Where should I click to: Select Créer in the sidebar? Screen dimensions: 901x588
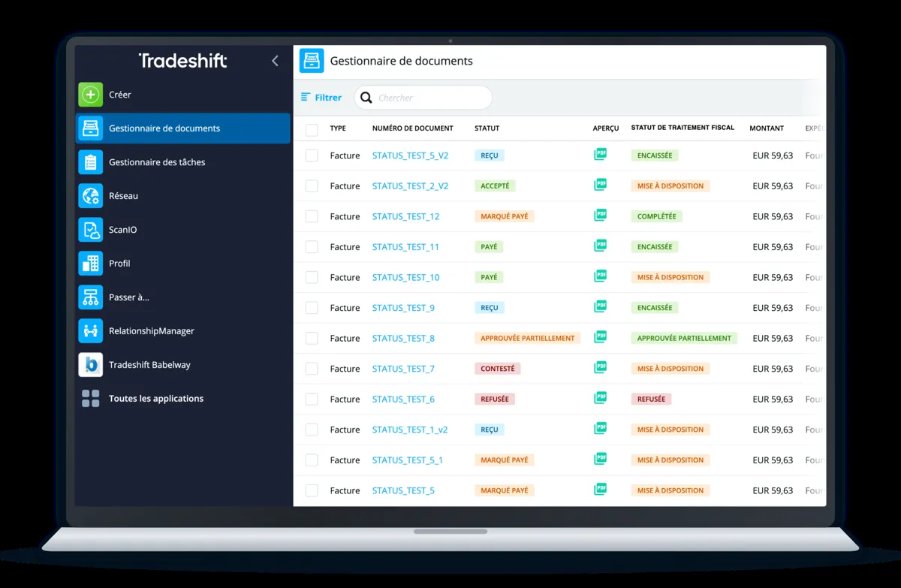pos(120,95)
